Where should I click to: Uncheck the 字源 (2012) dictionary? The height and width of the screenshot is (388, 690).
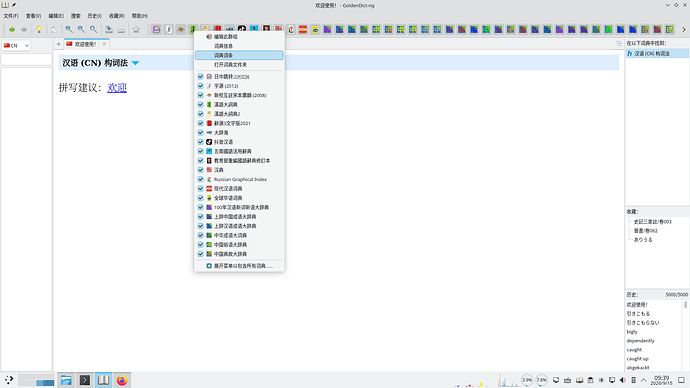pos(201,86)
